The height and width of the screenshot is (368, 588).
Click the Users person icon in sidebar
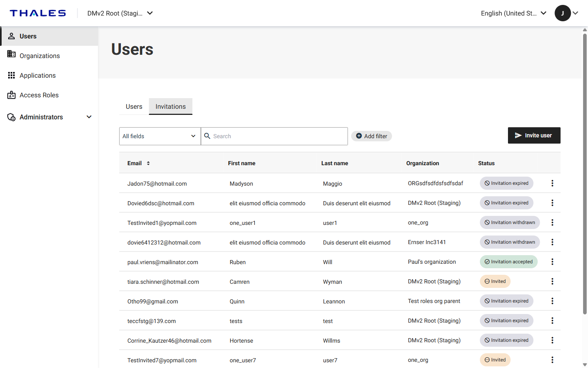click(x=11, y=36)
